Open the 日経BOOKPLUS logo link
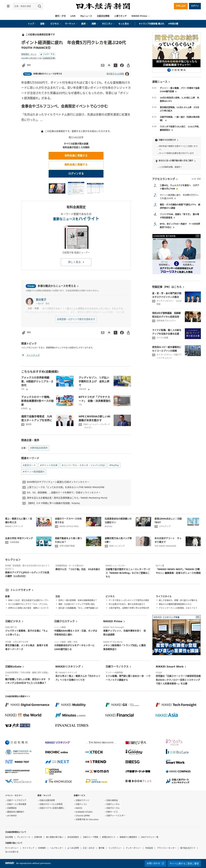The image size is (206, 868). click(x=138, y=781)
